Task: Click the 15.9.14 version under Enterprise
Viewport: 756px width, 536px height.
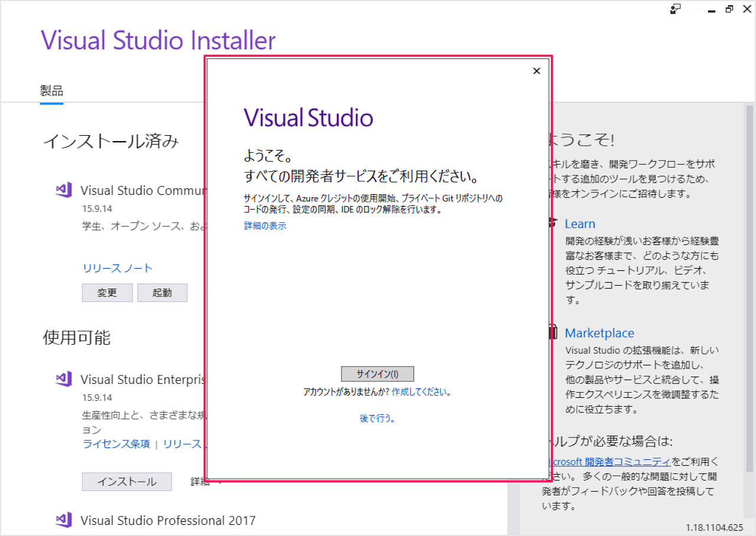Action: [97, 397]
